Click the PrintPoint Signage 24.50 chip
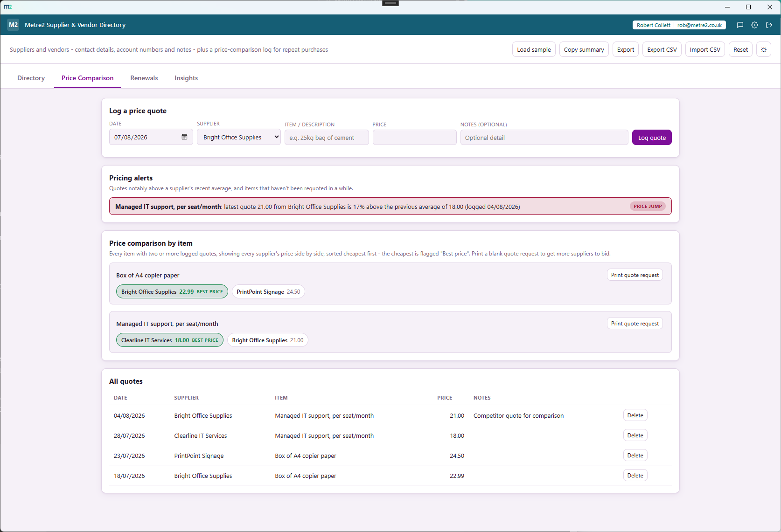This screenshot has width=781, height=532. coord(268,291)
